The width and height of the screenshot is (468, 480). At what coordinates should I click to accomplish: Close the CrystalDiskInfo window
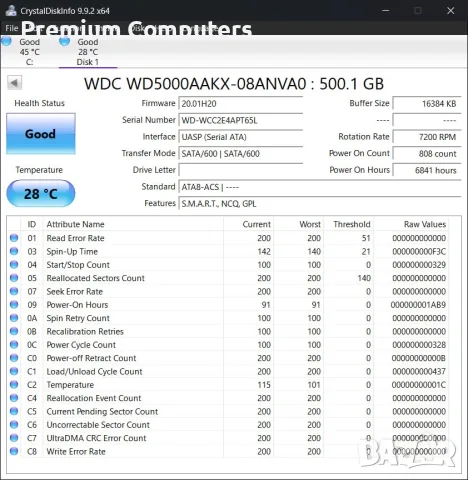point(451,11)
